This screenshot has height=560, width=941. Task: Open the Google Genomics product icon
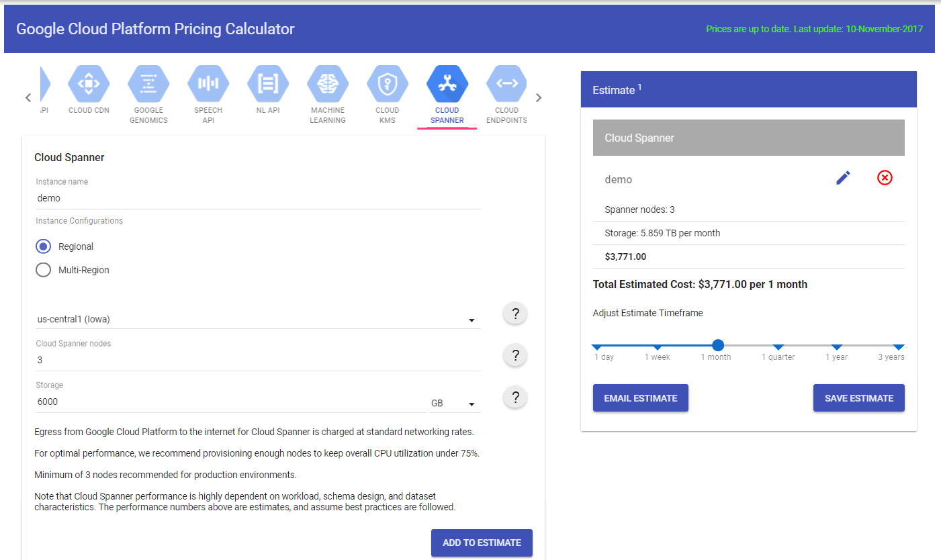click(148, 84)
